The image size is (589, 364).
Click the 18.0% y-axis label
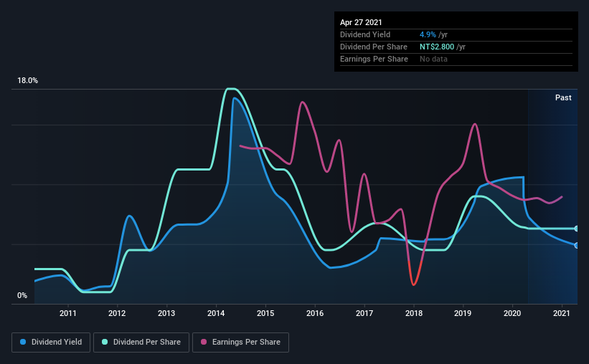[27, 81]
